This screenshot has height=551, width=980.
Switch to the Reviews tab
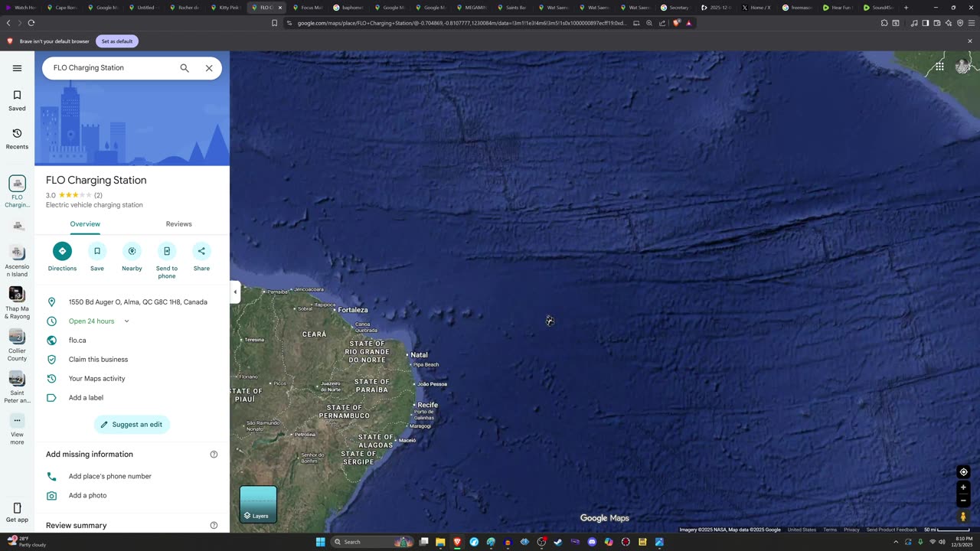pyautogui.click(x=178, y=224)
